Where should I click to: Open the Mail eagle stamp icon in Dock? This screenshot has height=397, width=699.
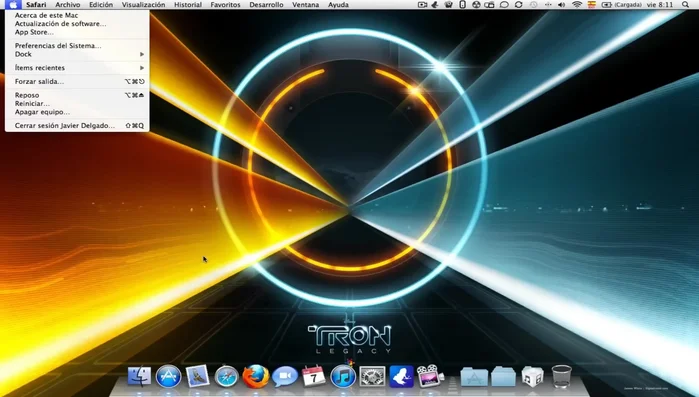tap(197, 377)
